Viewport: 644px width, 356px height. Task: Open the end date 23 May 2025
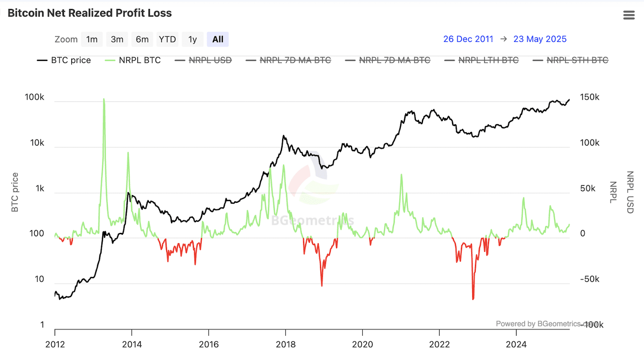click(x=540, y=39)
